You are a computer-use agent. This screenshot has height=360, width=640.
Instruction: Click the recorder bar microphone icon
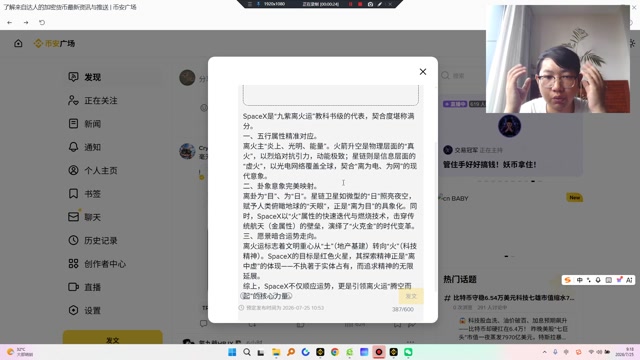pos(258,4)
